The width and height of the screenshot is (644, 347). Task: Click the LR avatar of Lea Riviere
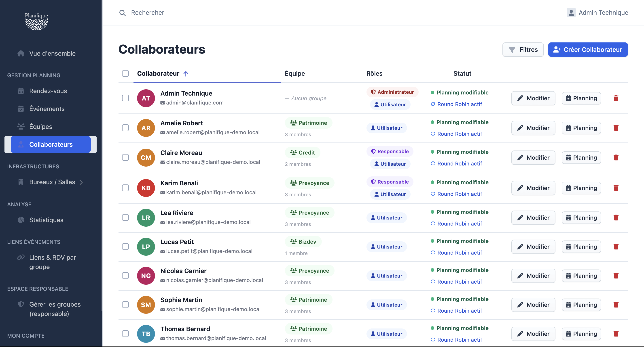pos(146,218)
